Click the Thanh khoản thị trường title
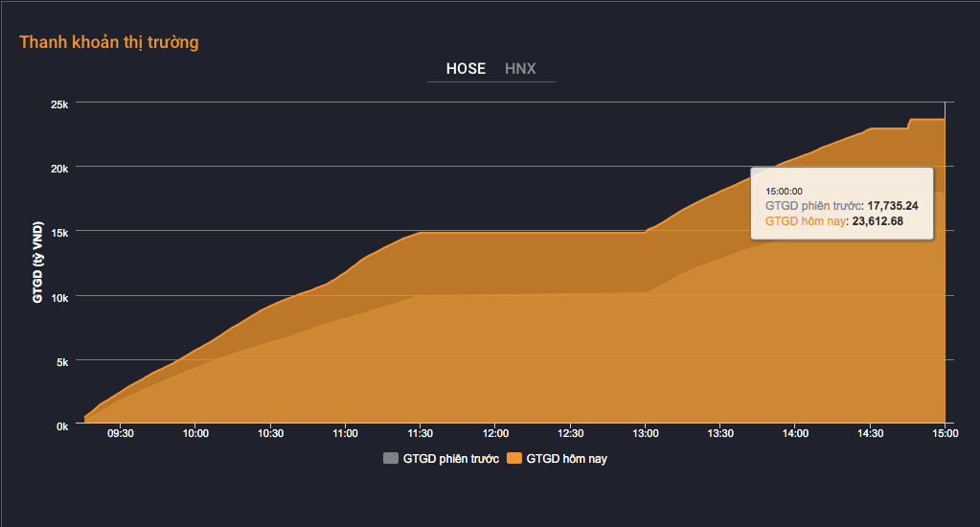 pos(109,42)
